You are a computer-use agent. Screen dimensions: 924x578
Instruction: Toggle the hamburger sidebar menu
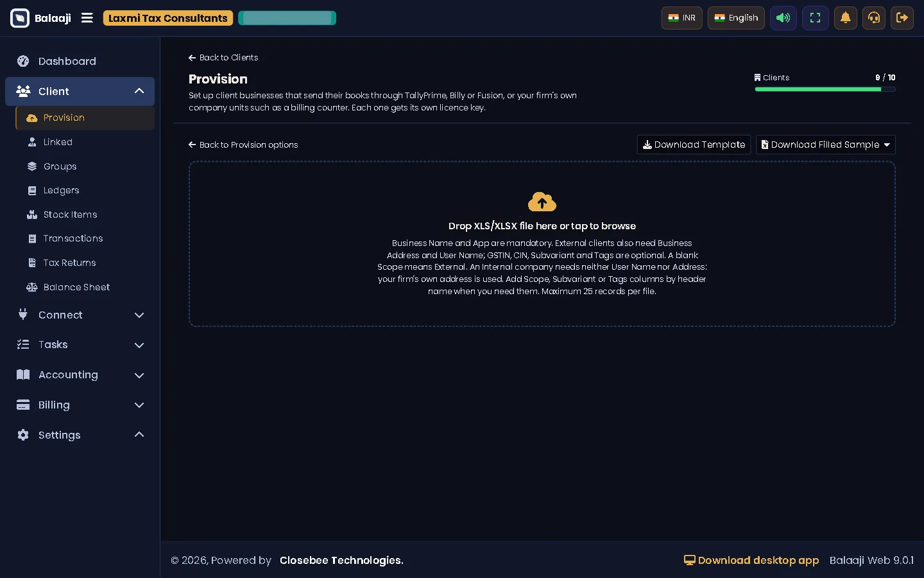[87, 18]
